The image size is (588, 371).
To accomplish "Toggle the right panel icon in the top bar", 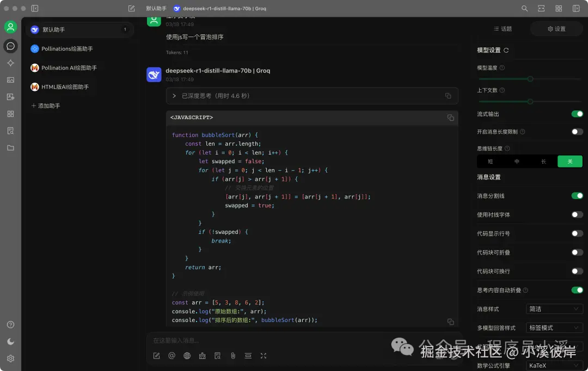I will [x=576, y=8].
